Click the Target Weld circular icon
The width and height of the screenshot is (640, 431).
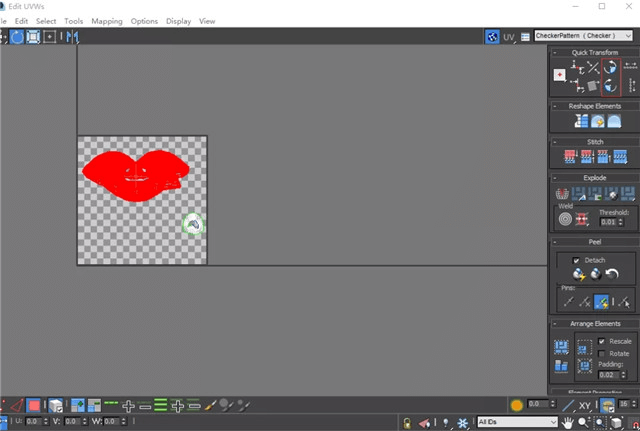point(565,219)
